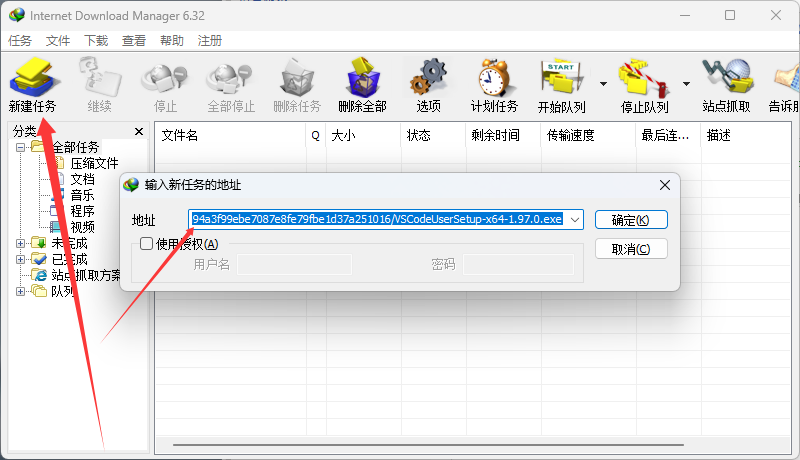The height and width of the screenshot is (460, 800).
Task: Sort by 状态 column header
Action: [x=433, y=135]
